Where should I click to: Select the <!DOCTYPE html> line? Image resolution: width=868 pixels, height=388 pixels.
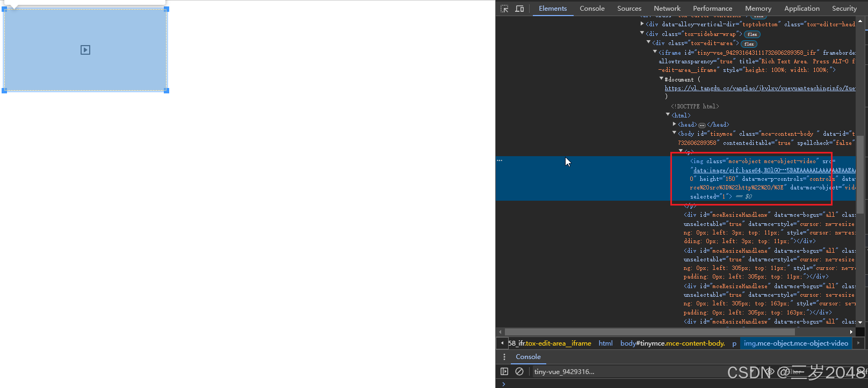click(x=695, y=106)
